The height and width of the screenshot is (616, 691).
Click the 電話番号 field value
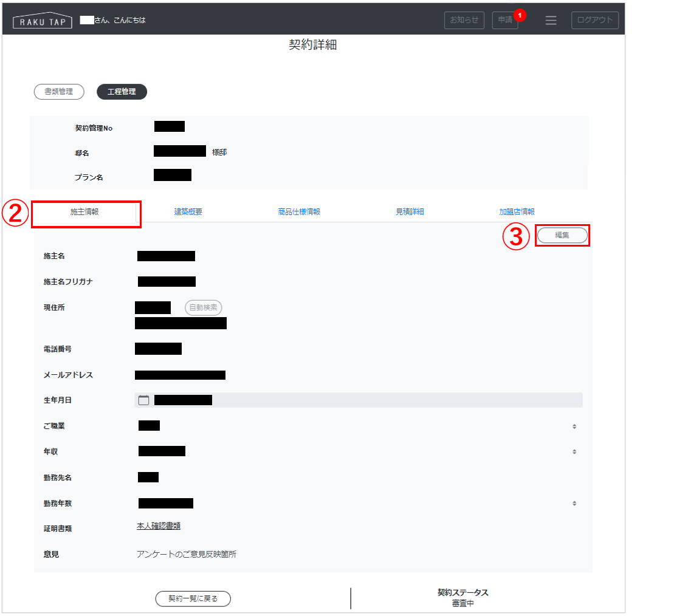point(158,349)
